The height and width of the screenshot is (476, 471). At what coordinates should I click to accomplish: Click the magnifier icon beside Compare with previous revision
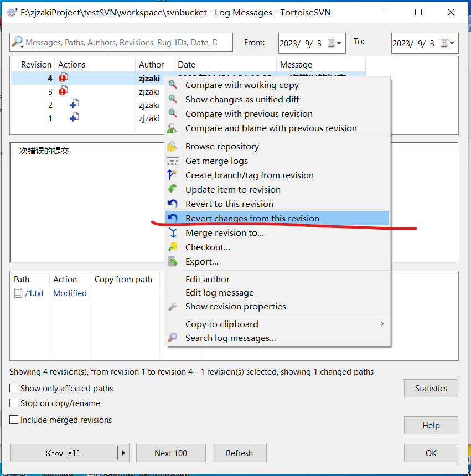pos(173,113)
